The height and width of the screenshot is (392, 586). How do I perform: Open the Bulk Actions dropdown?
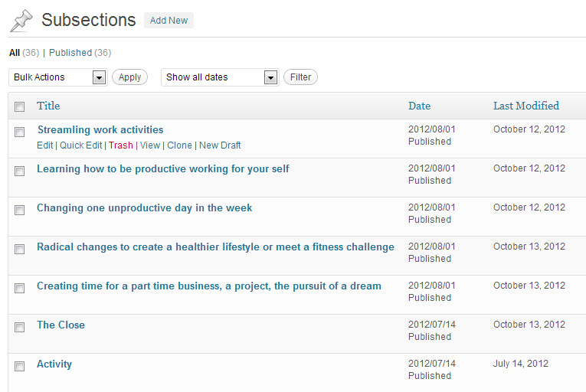coord(57,77)
